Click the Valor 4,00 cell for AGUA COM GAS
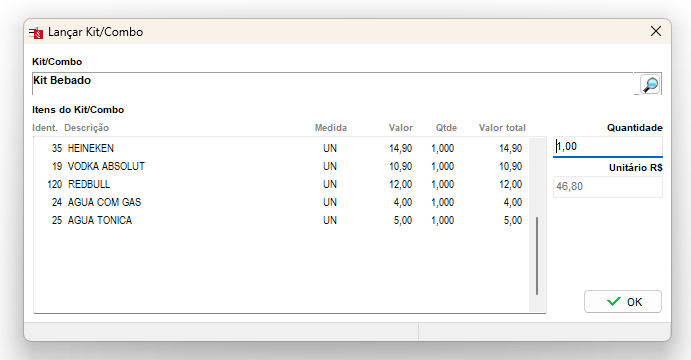 [403, 203]
